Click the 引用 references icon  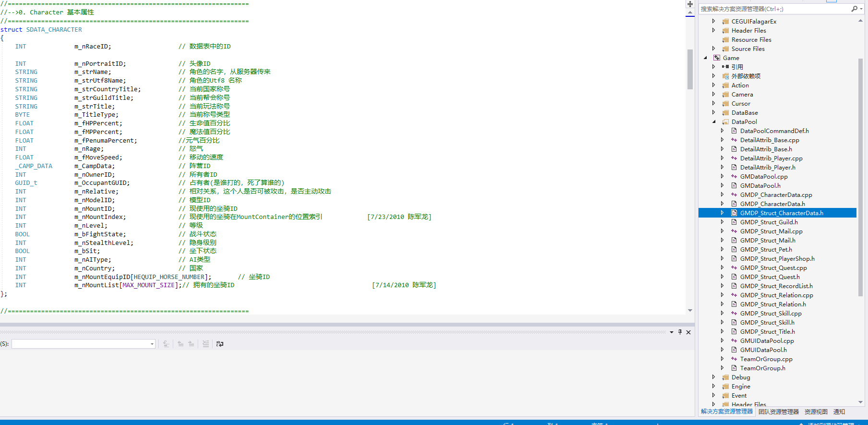[x=725, y=67]
